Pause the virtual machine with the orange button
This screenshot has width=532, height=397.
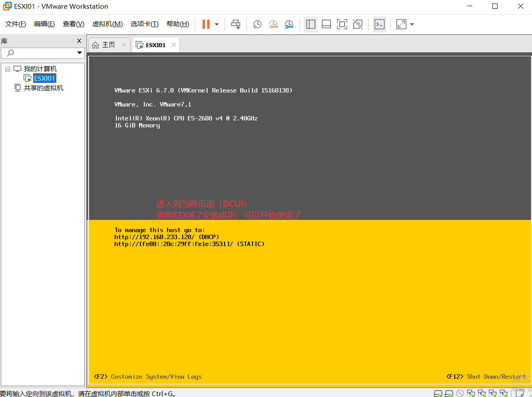(206, 24)
